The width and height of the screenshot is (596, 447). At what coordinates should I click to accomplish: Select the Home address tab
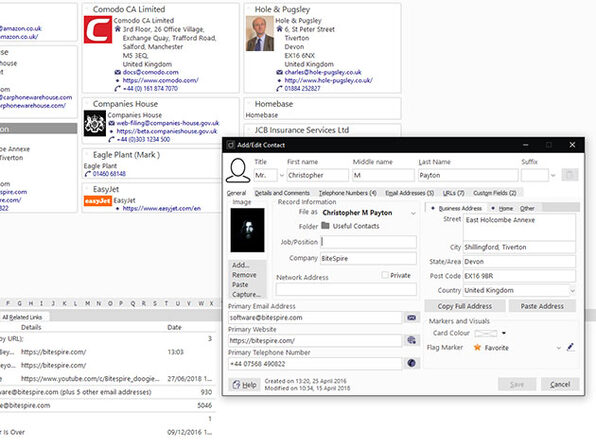(502, 208)
